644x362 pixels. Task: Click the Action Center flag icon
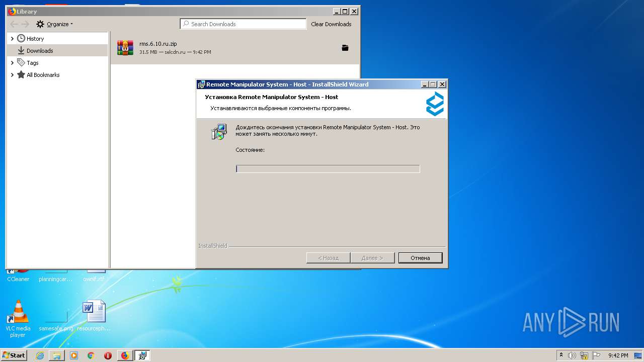point(596,355)
